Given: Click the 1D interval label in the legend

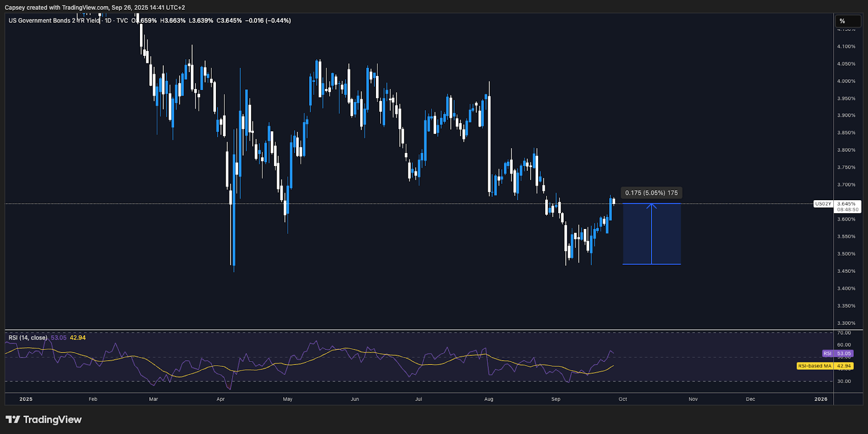Looking at the screenshot, I should pyautogui.click(x=108, y=21).
